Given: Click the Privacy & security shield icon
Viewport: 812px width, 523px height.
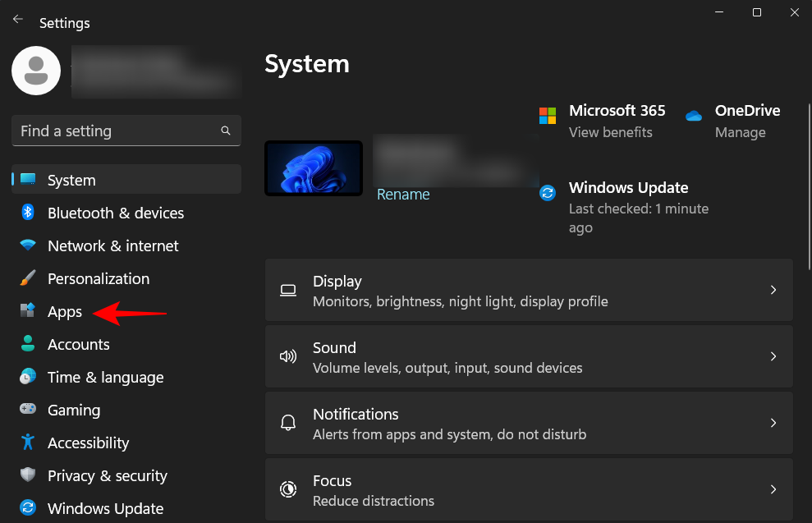Looking at the screenshot, I should (28, 475).
